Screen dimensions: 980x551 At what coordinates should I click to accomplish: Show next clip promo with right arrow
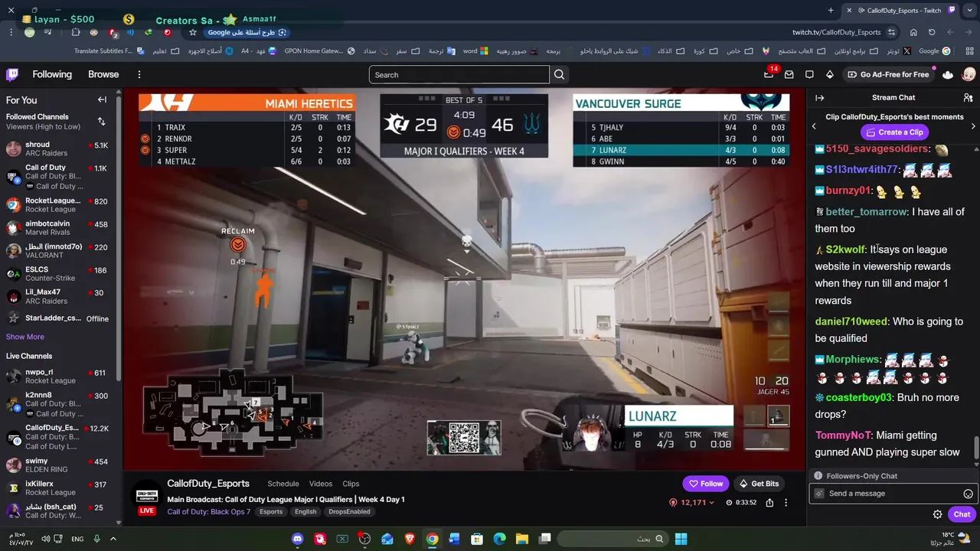click(x=972, y=126)
